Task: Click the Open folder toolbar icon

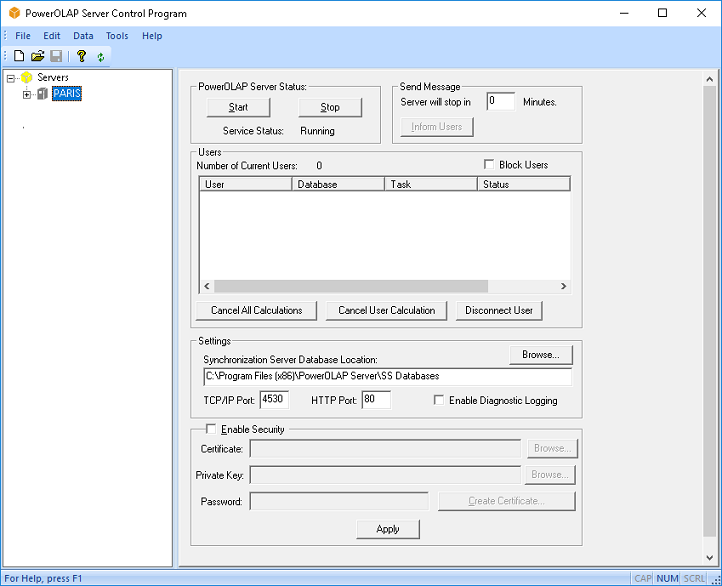Action: pyautogui.click(x=37, y=56)
